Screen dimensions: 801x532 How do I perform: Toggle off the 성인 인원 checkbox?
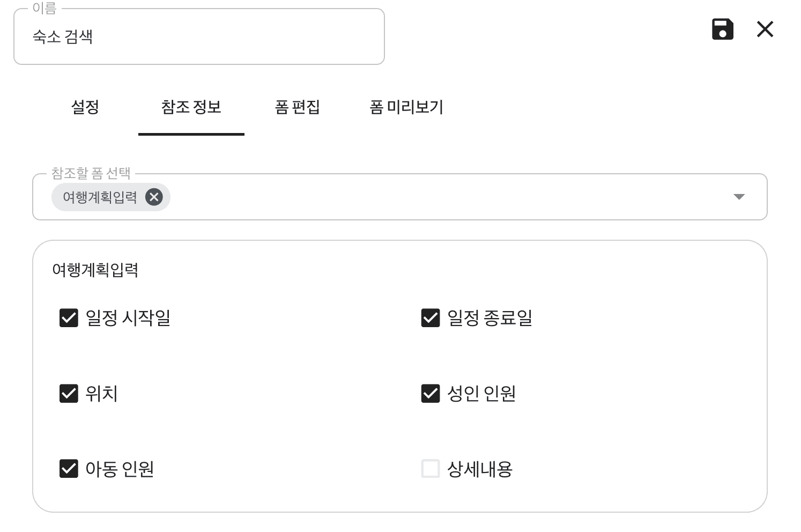pos(431,393)
